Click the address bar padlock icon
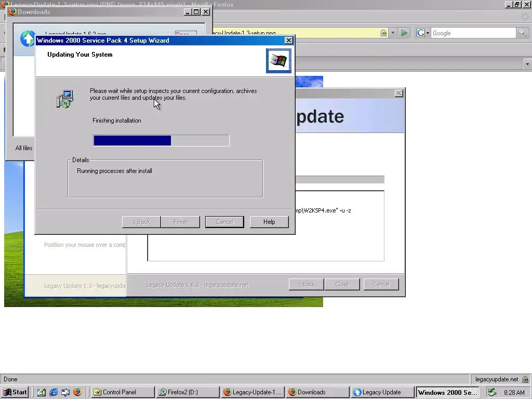 pyautogui.click(x=383, y=33)
